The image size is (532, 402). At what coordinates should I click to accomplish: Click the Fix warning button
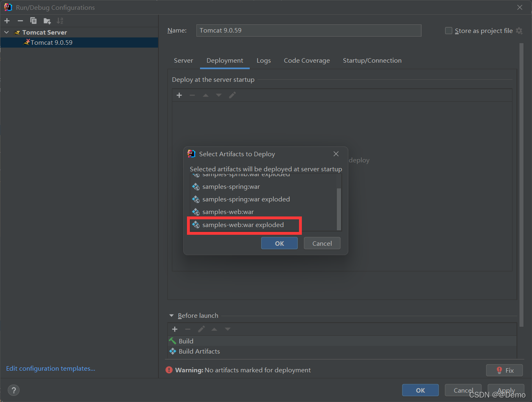click(x=504, y=370)
